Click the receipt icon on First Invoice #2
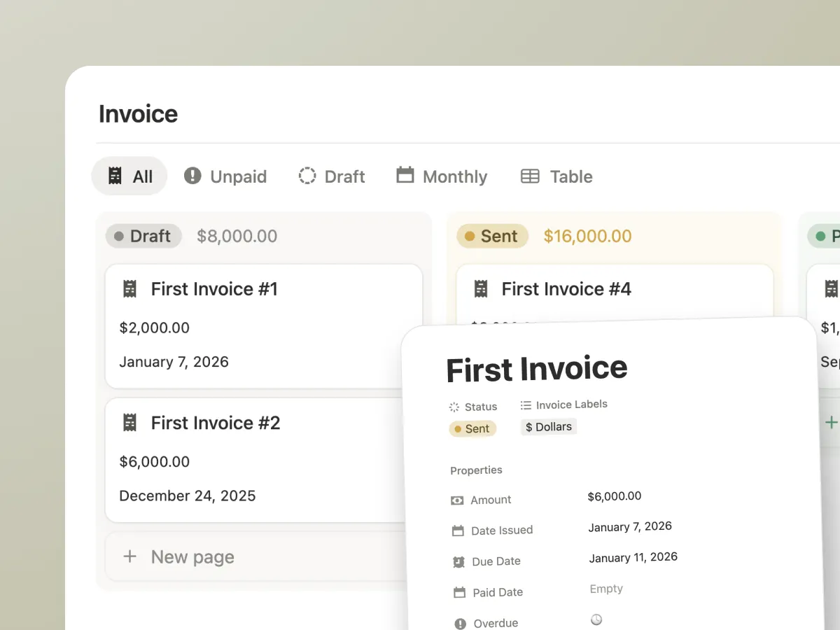The image size is (840, 630). pos(129,423)
